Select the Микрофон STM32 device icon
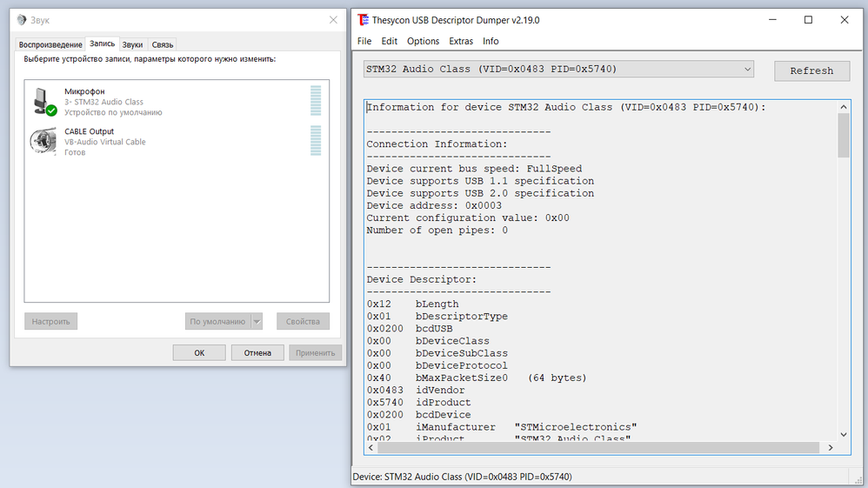Screen dimensions: 868x488 coord(43,102)
